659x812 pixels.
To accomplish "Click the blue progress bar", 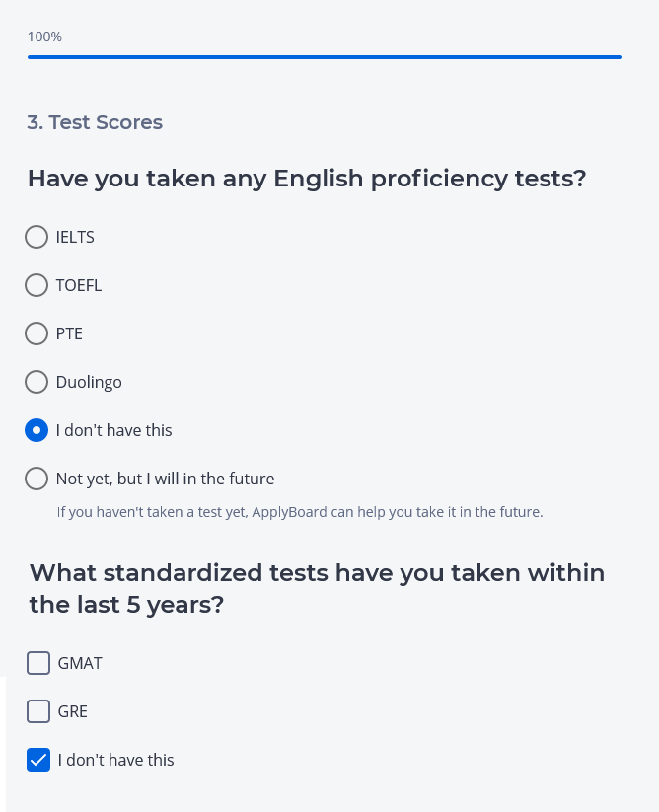I will 324,57.
